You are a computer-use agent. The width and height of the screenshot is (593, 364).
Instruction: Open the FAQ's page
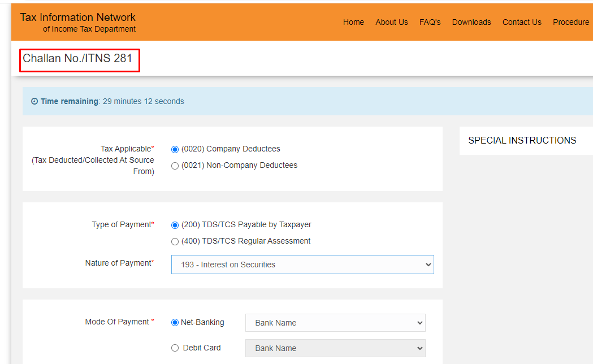430,22
